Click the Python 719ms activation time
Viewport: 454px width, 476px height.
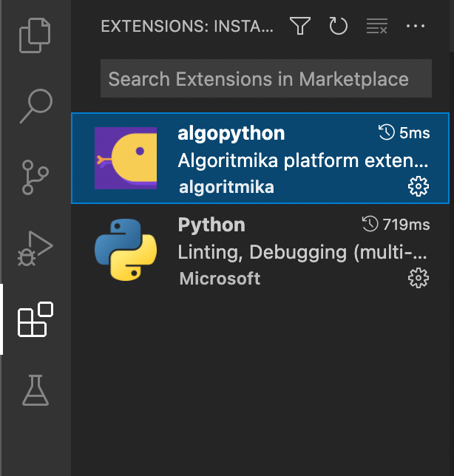[x=396, y=224]
